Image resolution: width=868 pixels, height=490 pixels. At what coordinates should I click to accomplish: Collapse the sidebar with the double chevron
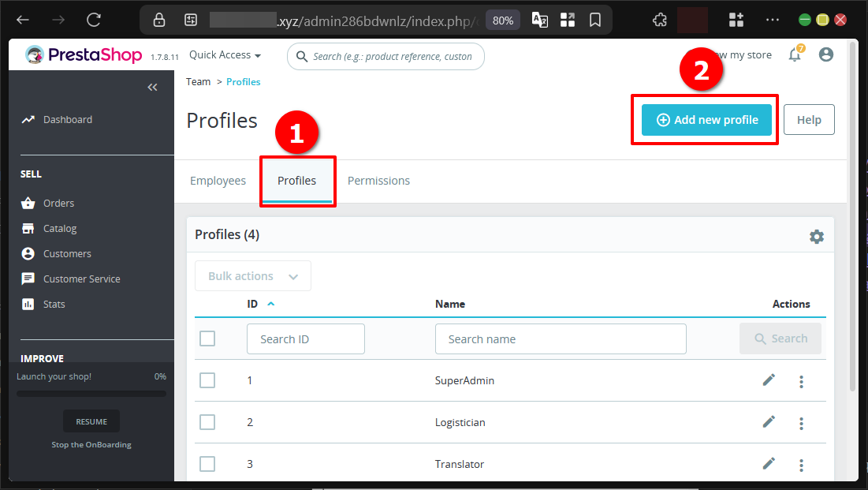tap(152, 87)
